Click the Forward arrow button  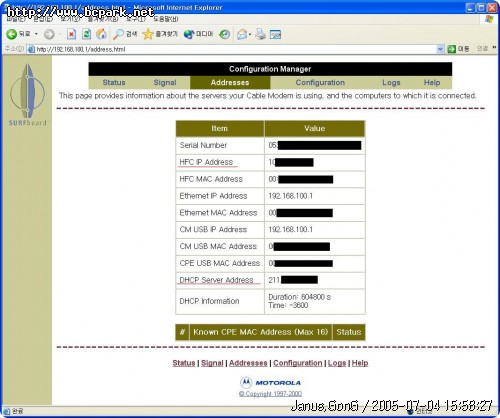[49, 34]
